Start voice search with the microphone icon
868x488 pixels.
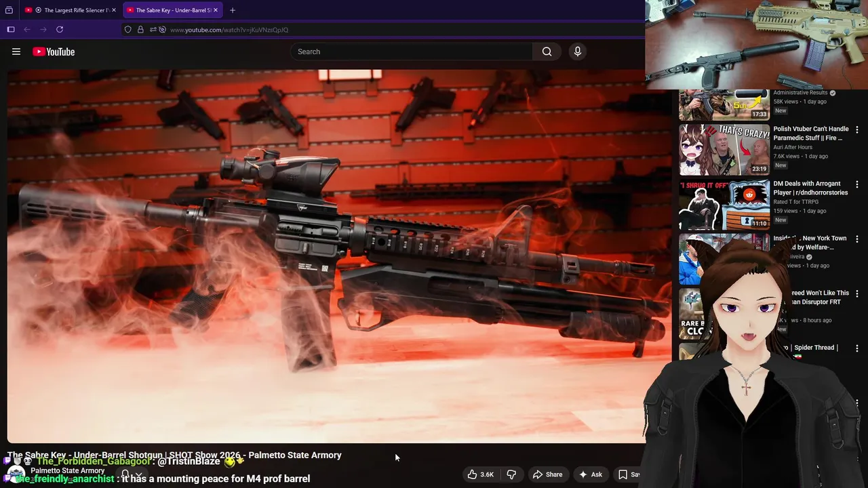[x=577, y=52]
